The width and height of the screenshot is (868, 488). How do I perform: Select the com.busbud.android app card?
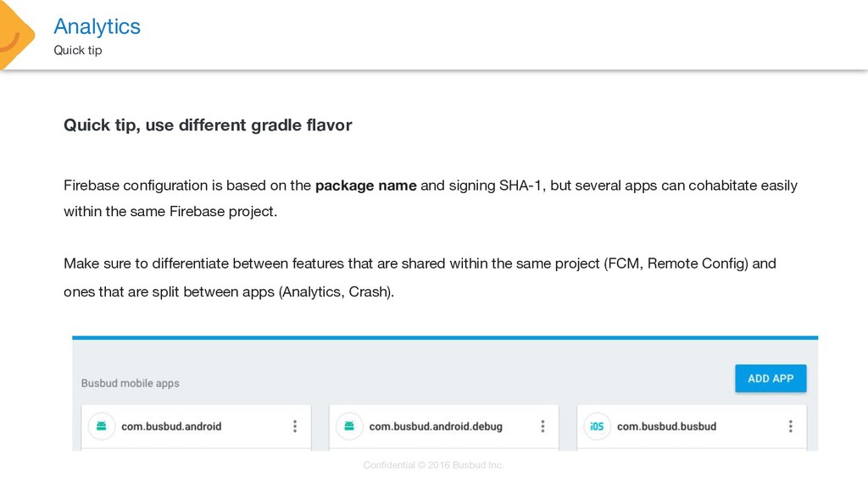[x=196, y=427]
